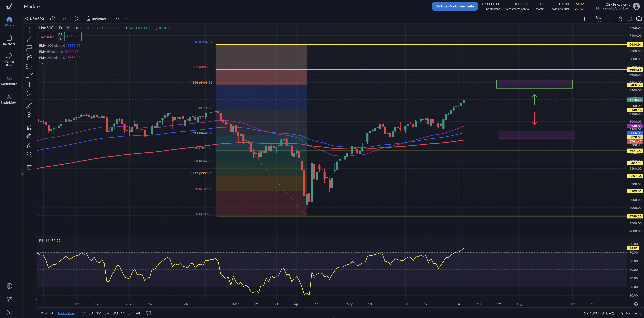Enable Magnet snapping mode
This screenshot has height=318, width=644.
(x=29, y=127)
